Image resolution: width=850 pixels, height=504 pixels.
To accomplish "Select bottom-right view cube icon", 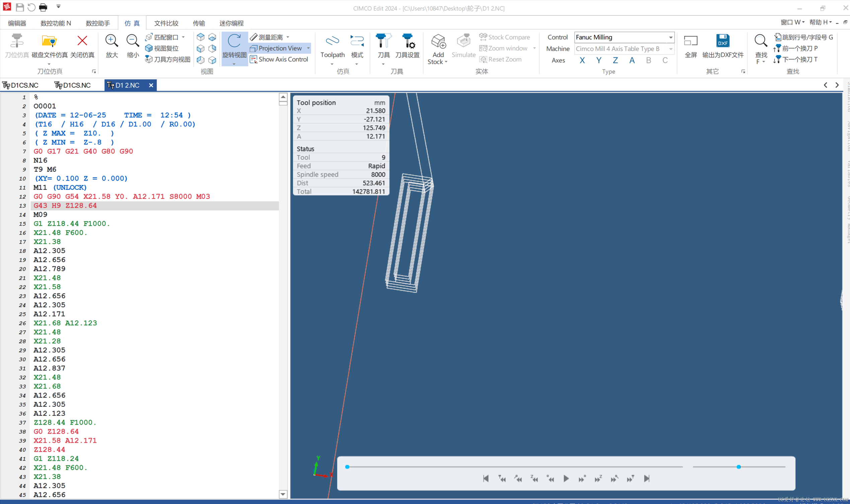I will coord(212,60).
